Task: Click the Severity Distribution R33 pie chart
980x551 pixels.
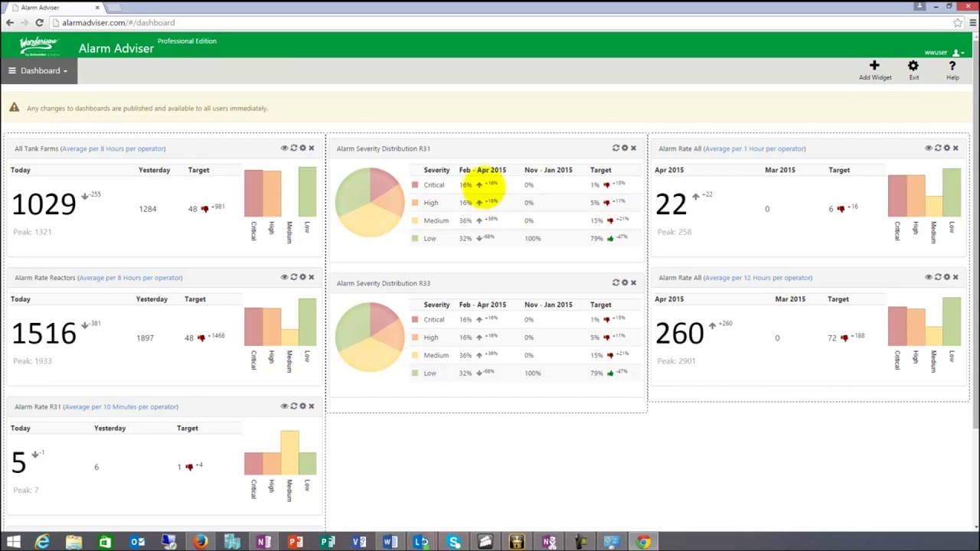Action: [370, 337]
